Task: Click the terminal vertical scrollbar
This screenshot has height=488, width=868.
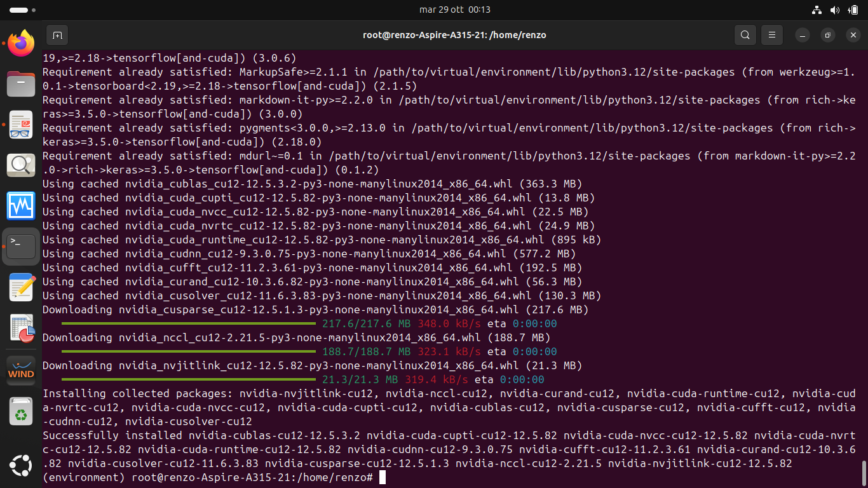Action: (x=864, y=473)
